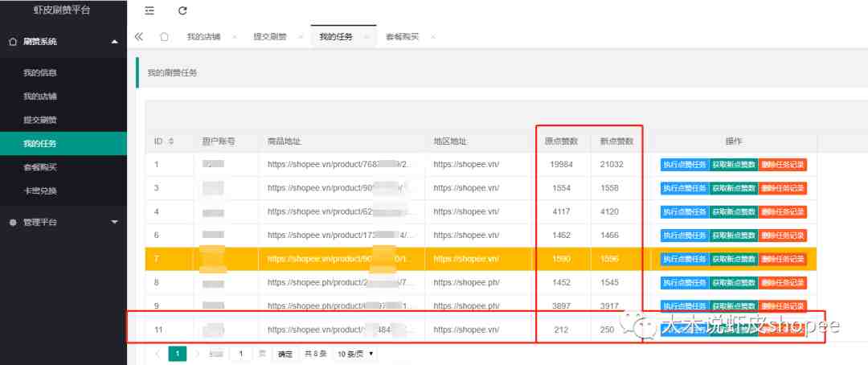Close the 提交刷赞 tab
868x365 pixels.
tap(300, 37)
